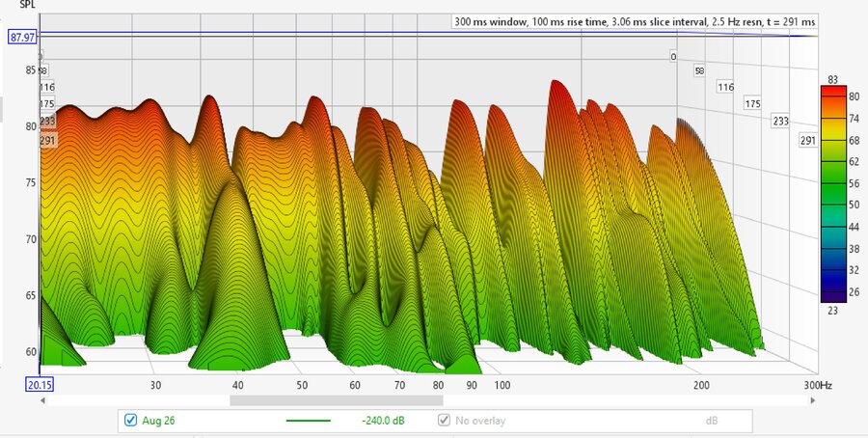Click the highlighted 291 label beside SPL axis
The image size is (868, 438).
[47, 141]
